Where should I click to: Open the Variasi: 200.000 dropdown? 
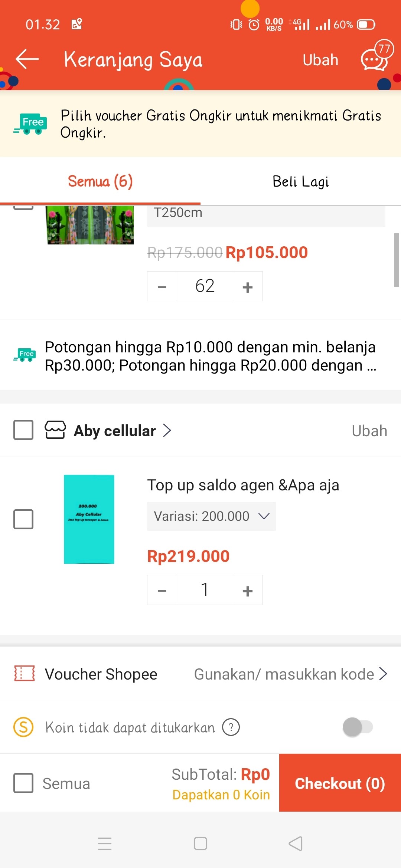211,516
